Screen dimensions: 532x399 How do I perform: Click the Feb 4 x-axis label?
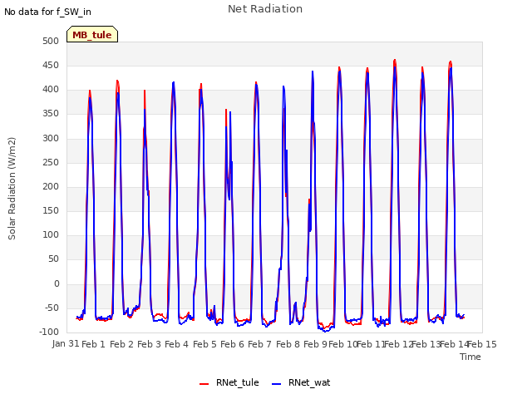click(176, 344)
